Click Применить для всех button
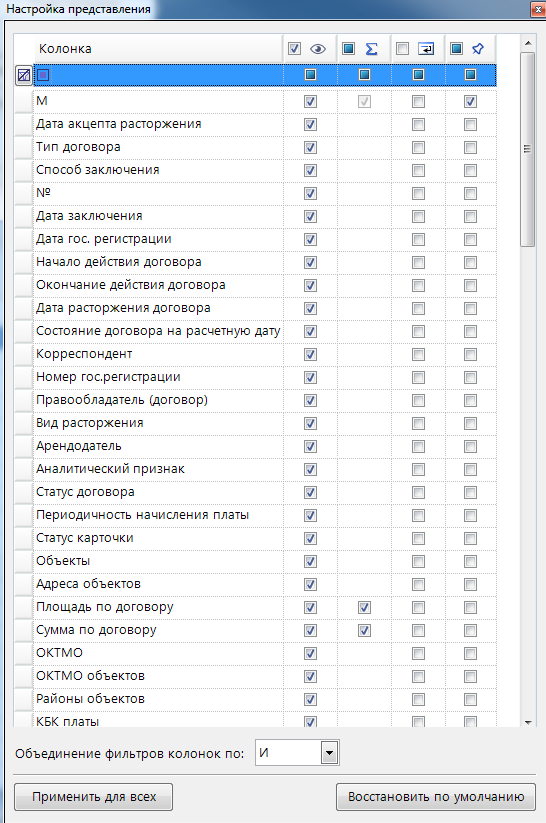Screen dimensions: 546x823 coord(93,797)
